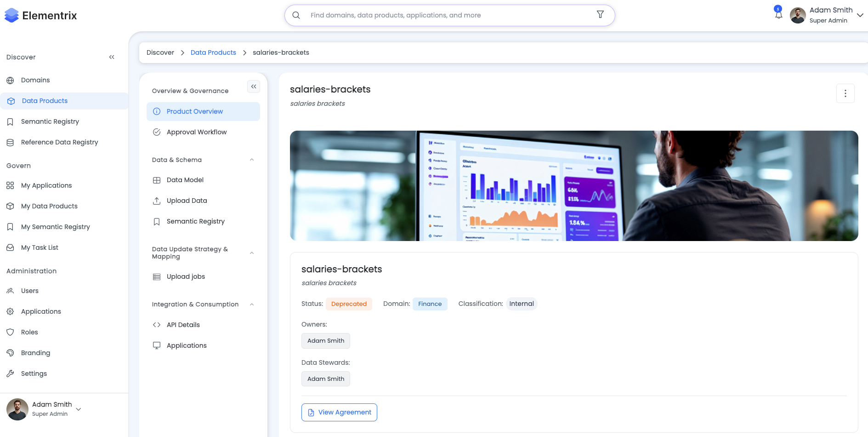Collapse the Discover main sidebar
The image size is (868, 437).
pos(112,57)
